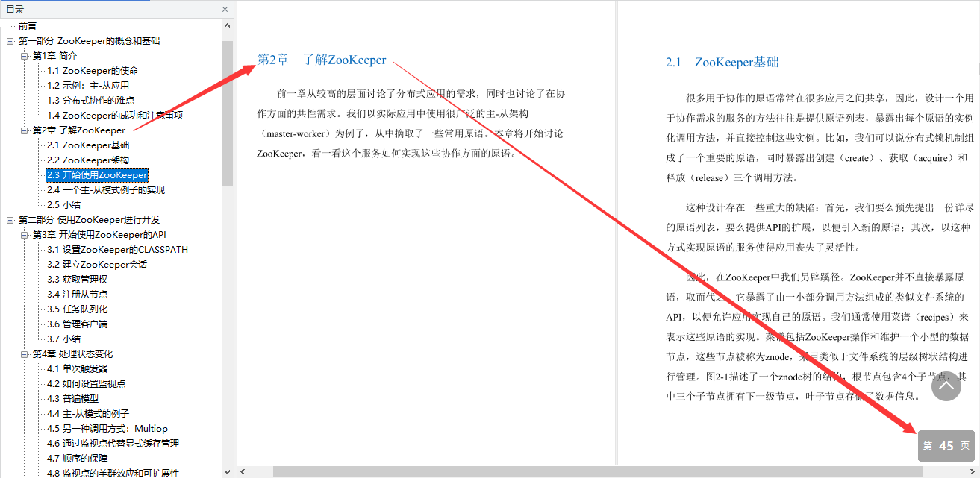Select highlighted 2.3 开始使用ZooKeeper entry
This screenshot has width=980, height=478.
97,175
